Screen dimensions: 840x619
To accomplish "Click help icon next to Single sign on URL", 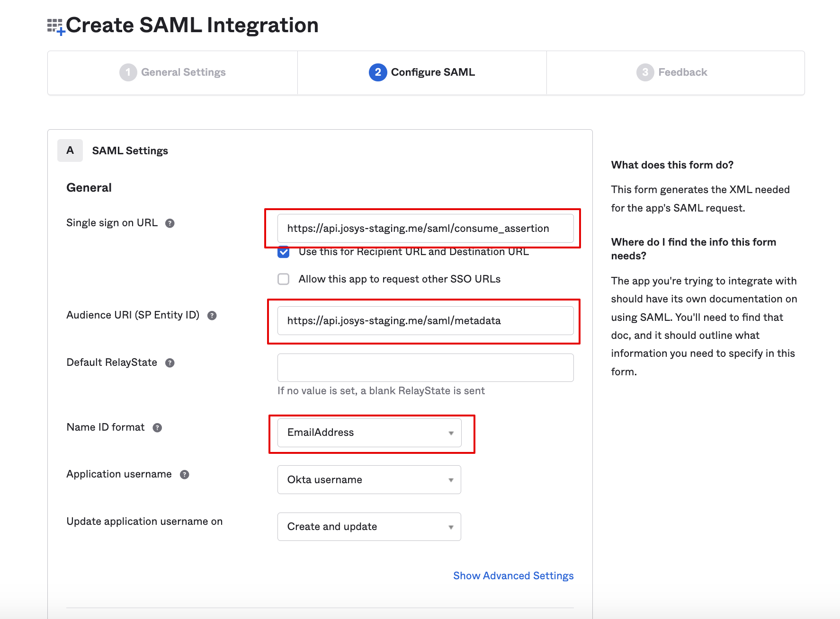I will (x=170, y=223).
